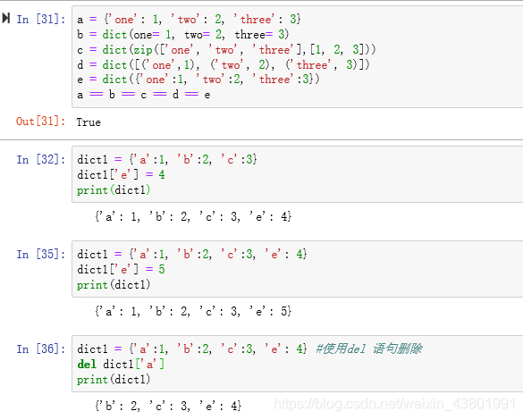Click the line starting d = dict([('one',1)
The image size is (523, 420).
click(224, 64)
